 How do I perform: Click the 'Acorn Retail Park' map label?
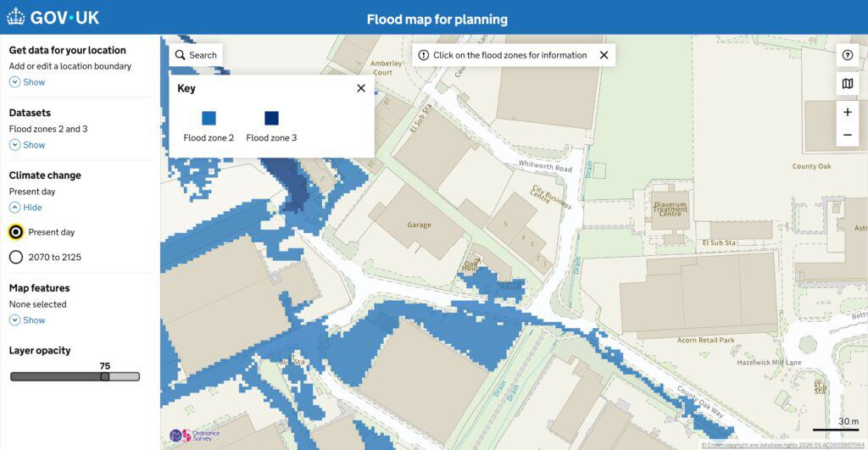click(706, 340)
